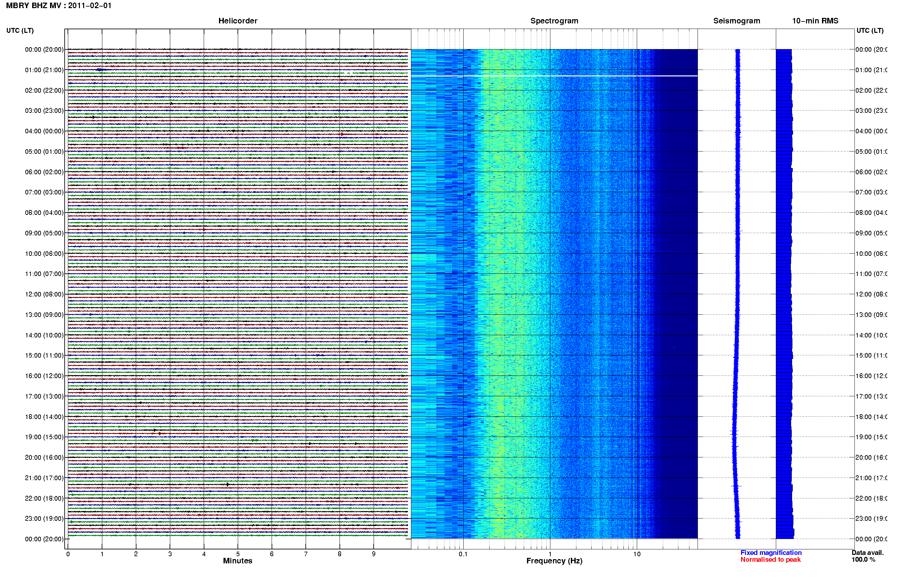Click the left 23:00 (19:00) time label
Viewport: 924px width, 578px height.
[x=44, y=519]
